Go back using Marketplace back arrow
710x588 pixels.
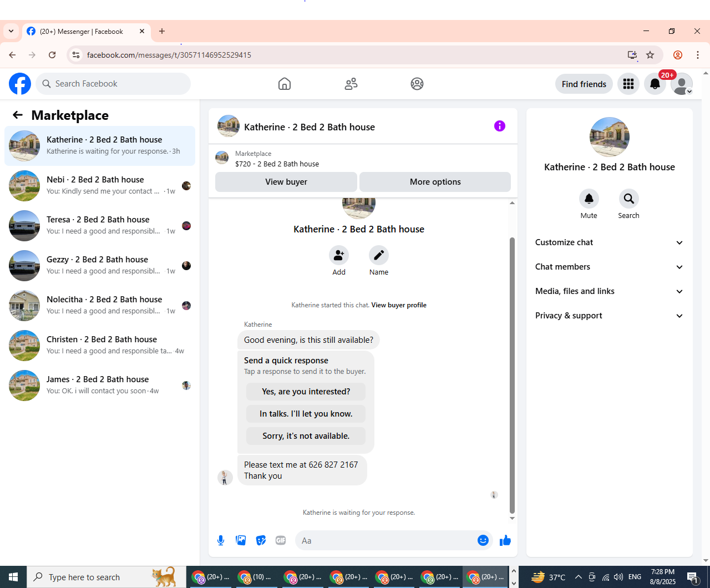(x=18, y=115)
